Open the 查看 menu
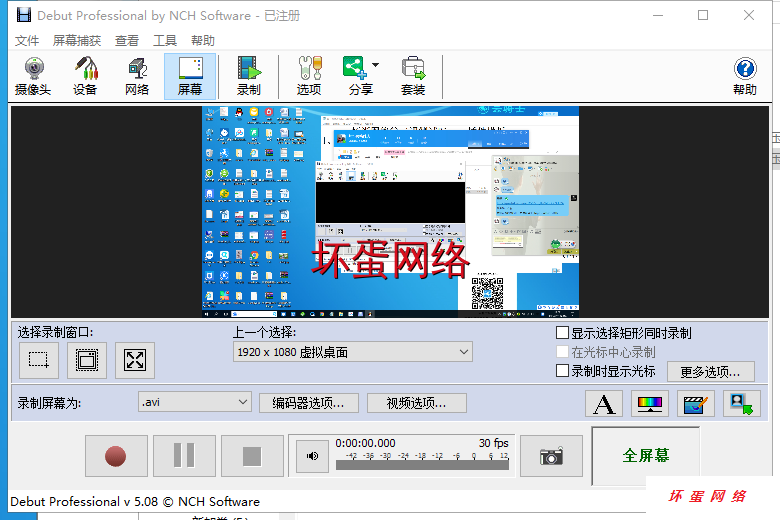 (x=127, y=41)
